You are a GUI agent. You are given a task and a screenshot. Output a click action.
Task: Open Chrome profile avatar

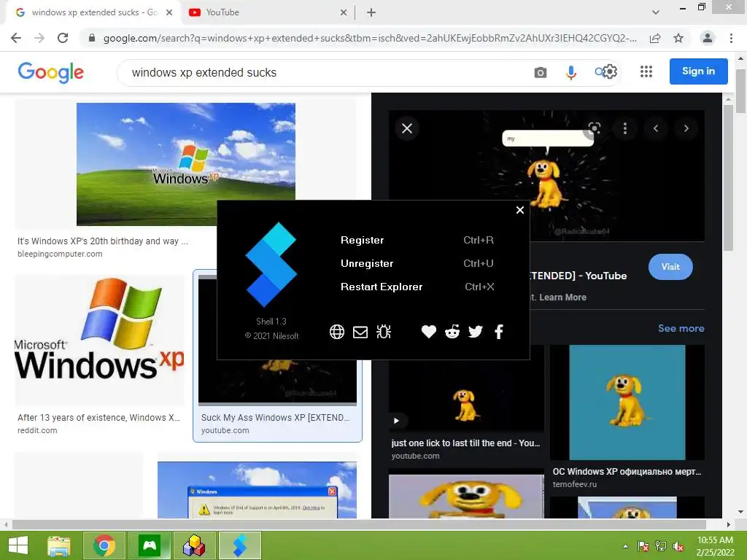708,38
